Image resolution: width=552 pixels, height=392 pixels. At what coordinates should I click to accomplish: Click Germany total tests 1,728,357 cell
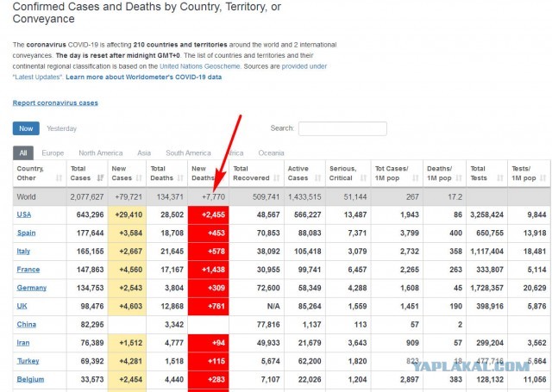click(x=486, y=288)
